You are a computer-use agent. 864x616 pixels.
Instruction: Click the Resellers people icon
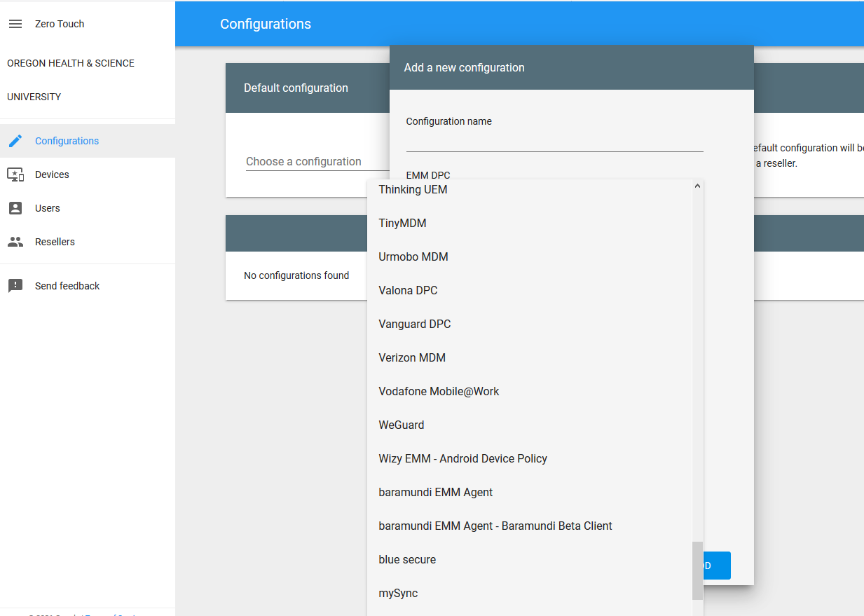click(x=15, y=242)
